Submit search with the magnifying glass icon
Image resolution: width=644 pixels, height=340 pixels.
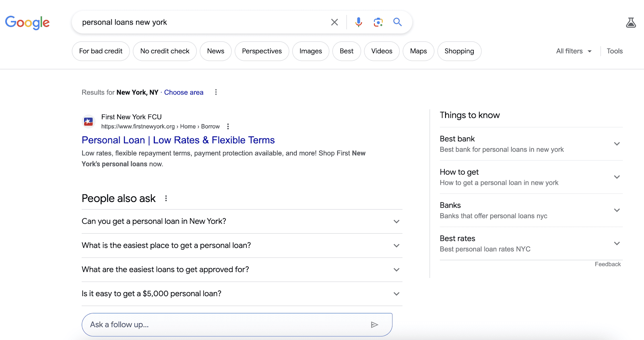pyautogui.click(x=398, y=22)
